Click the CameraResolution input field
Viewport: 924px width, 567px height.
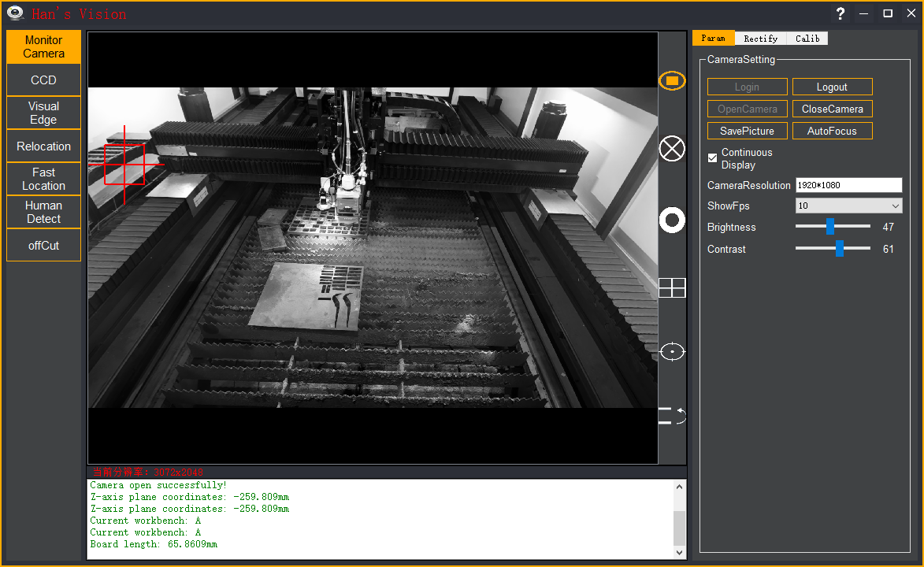point(848,185)
